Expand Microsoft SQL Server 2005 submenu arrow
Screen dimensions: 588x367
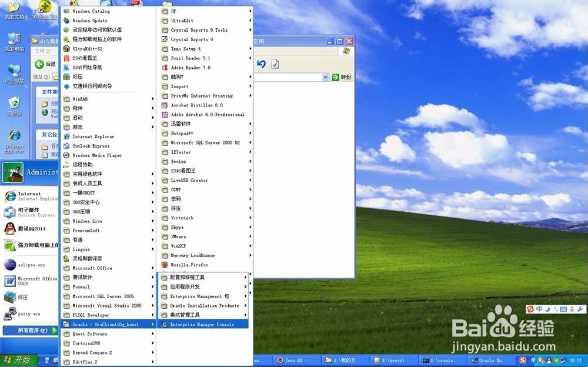(153, 296)
